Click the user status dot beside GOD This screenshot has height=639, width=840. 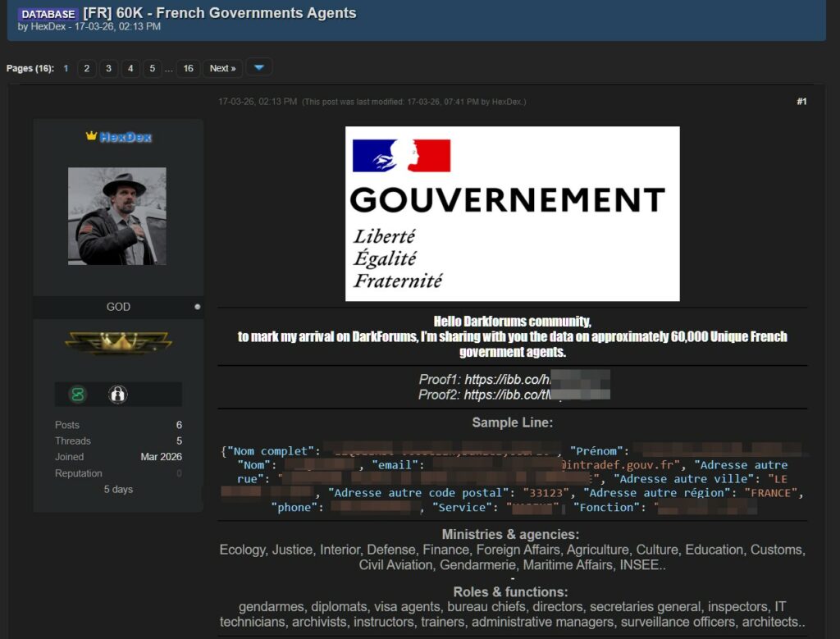point(197,307)
